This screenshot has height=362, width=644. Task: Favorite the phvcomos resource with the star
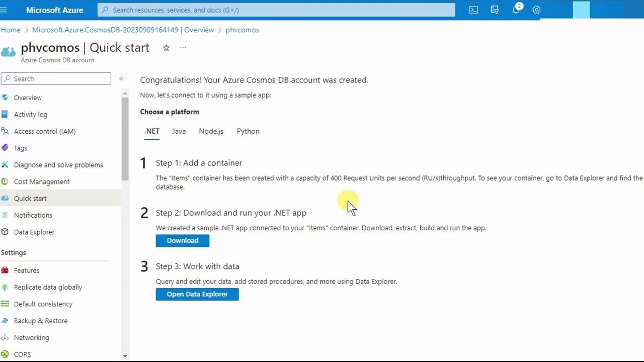click(166, 48)
